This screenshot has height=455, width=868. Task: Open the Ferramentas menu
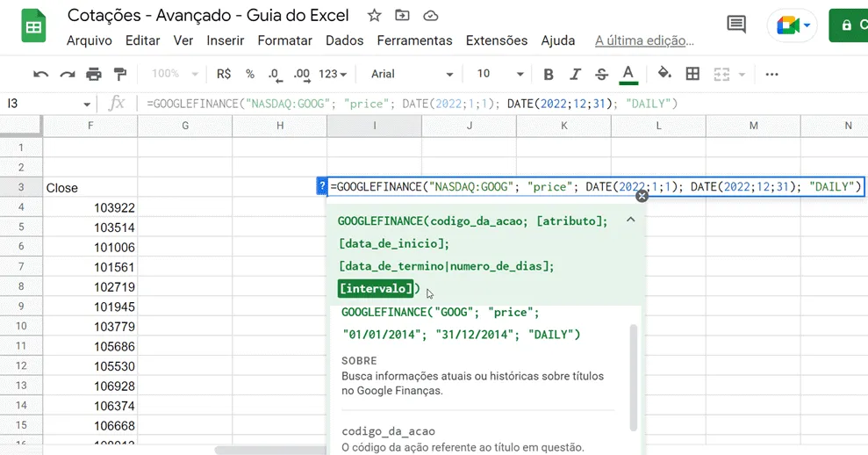tap(414, 40)
